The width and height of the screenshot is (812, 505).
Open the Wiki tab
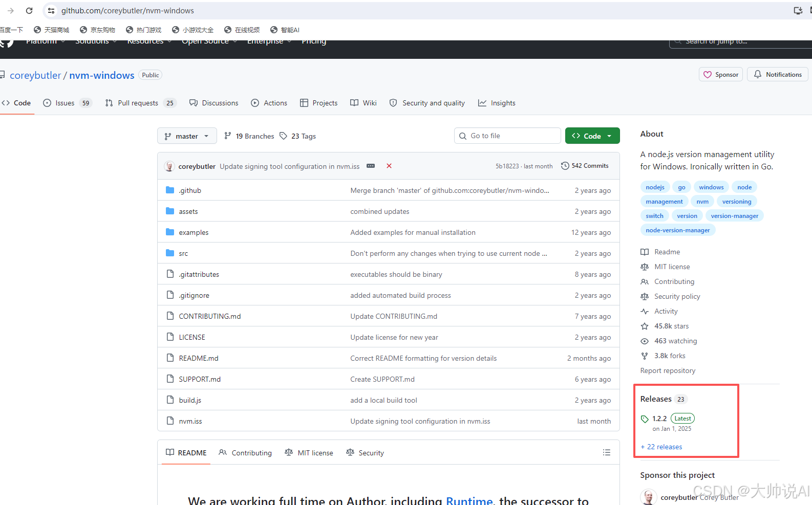(x=364, y=103)
